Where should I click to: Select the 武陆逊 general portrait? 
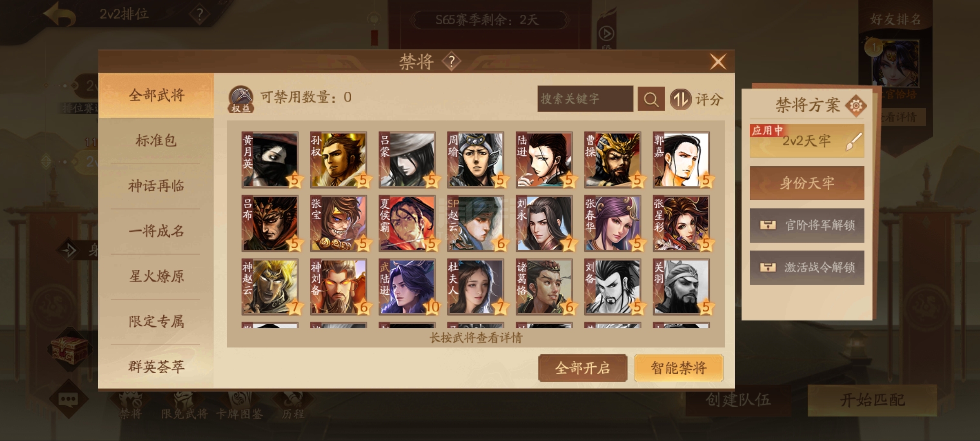click(x=407, y=287)
